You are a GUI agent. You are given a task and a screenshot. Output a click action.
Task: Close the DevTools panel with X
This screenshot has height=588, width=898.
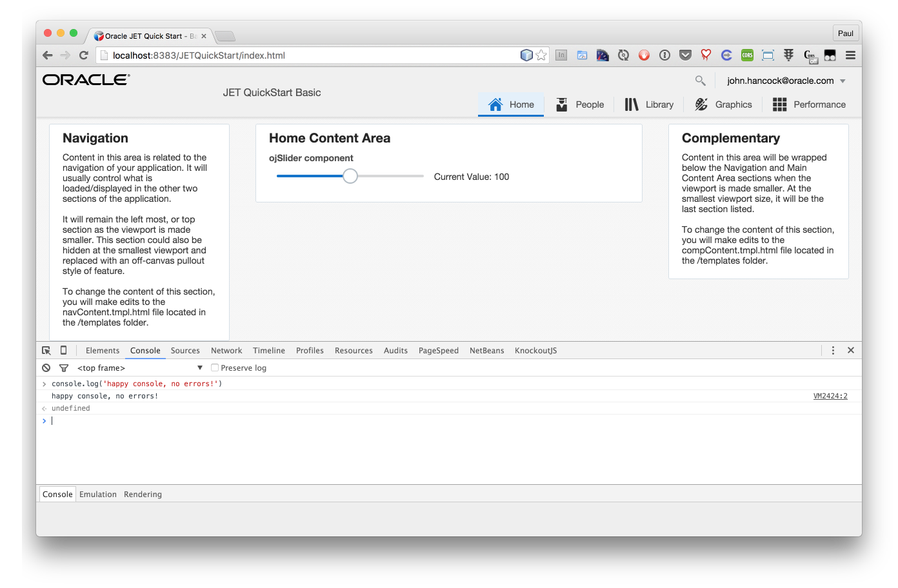point(851,350)
